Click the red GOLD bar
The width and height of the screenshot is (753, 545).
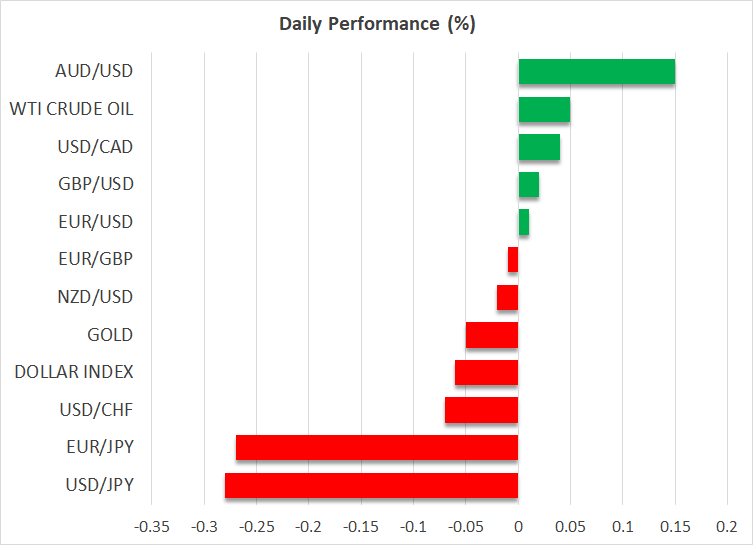click(x=492, y=335)
